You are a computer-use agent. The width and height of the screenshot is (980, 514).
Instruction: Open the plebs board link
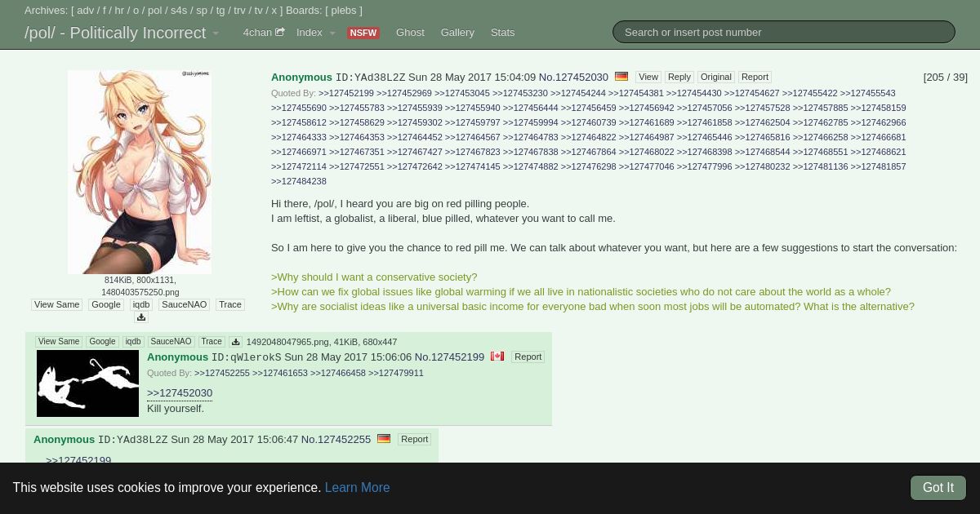(x=343, y=11)
